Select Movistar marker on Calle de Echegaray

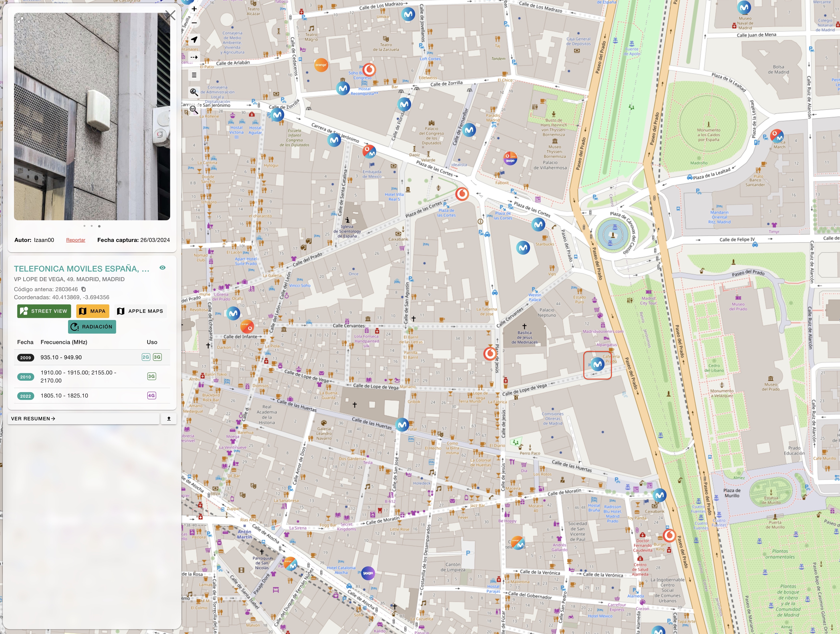coord(233,314)
